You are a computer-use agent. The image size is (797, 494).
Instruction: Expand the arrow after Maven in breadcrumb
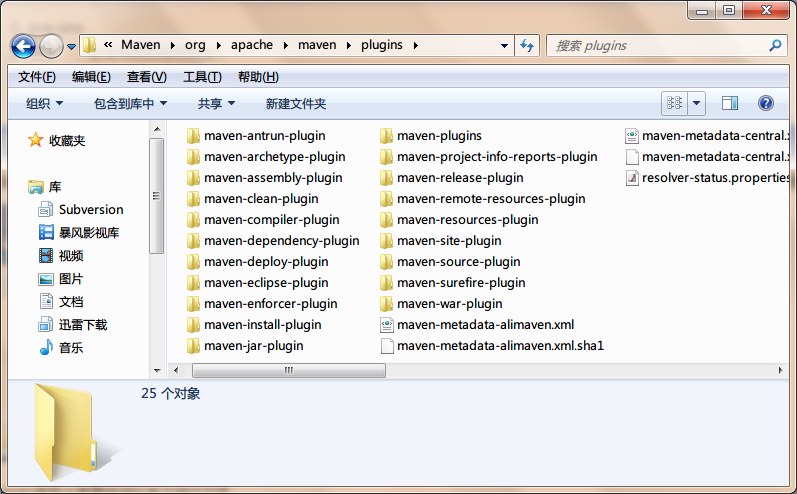coord(173,46)
